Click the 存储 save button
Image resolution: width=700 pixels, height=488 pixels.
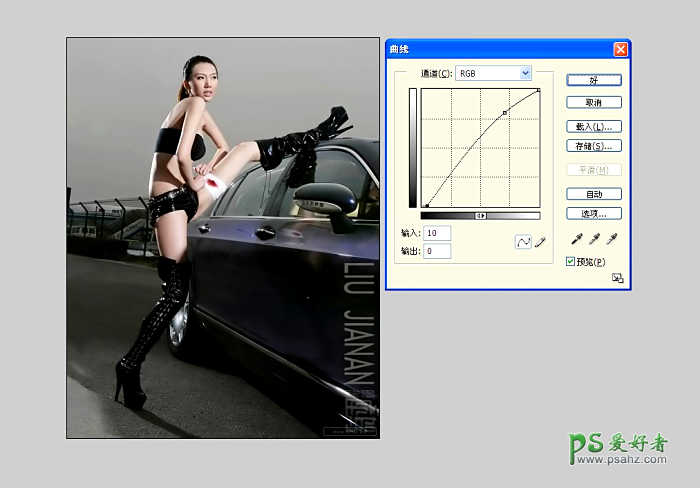pyautogui.click(x=594, y=146)
